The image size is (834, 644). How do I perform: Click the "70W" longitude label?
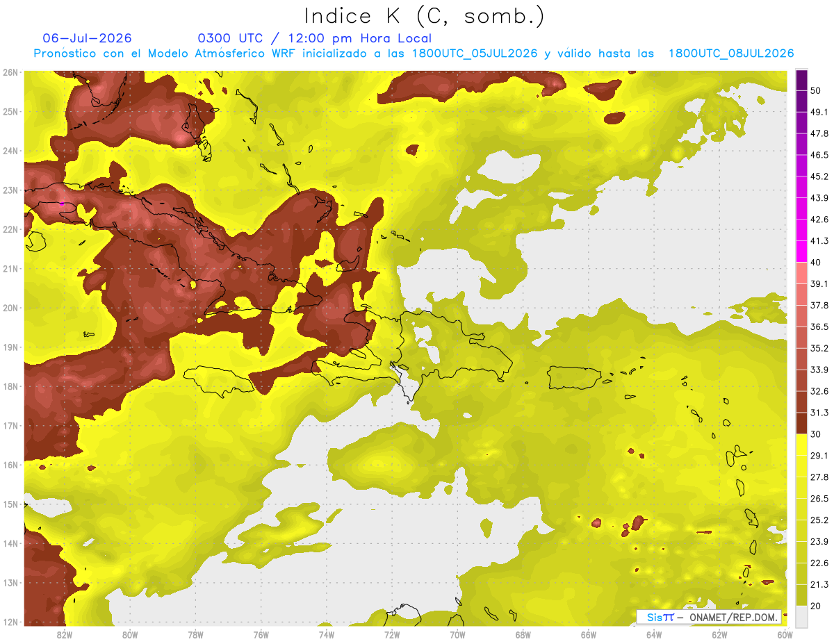(x=457, y=635)
